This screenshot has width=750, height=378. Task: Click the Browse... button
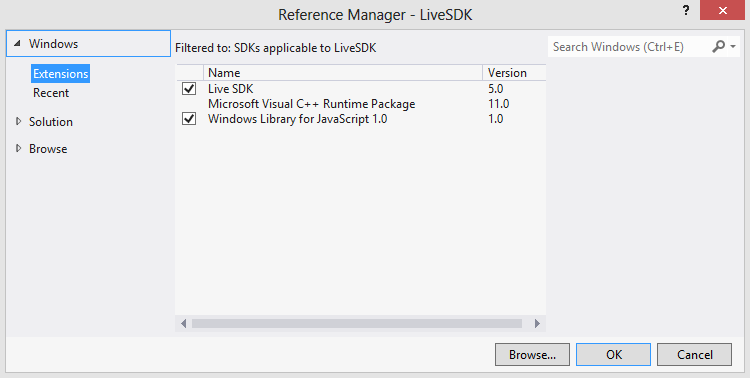532,355
